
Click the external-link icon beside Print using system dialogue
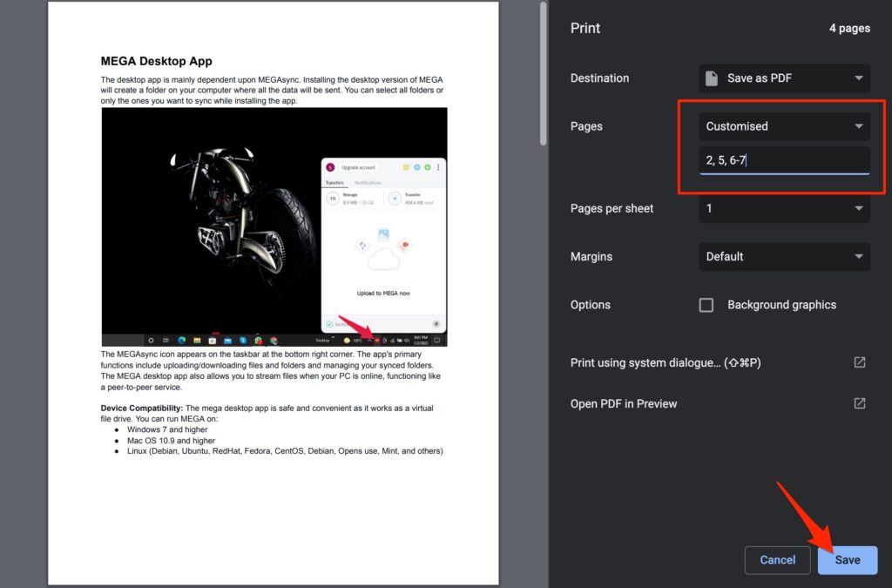tap(859, 362)
